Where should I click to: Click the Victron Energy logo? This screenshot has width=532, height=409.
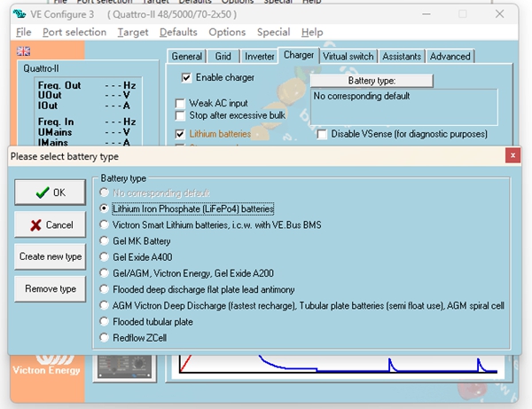46,365
